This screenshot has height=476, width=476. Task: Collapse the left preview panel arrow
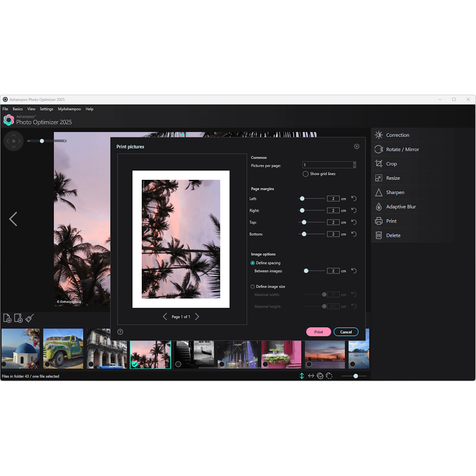tap(13, 219)
